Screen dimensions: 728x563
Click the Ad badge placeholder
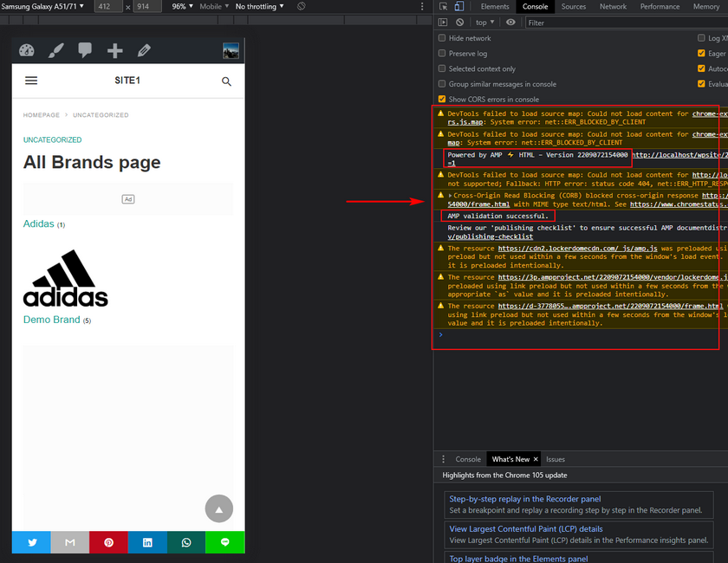128,199
